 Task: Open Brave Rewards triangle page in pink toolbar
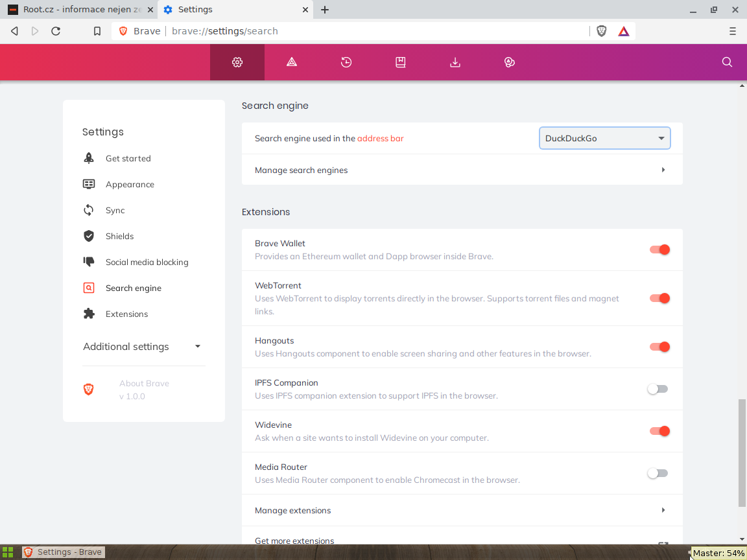point(292,62)
